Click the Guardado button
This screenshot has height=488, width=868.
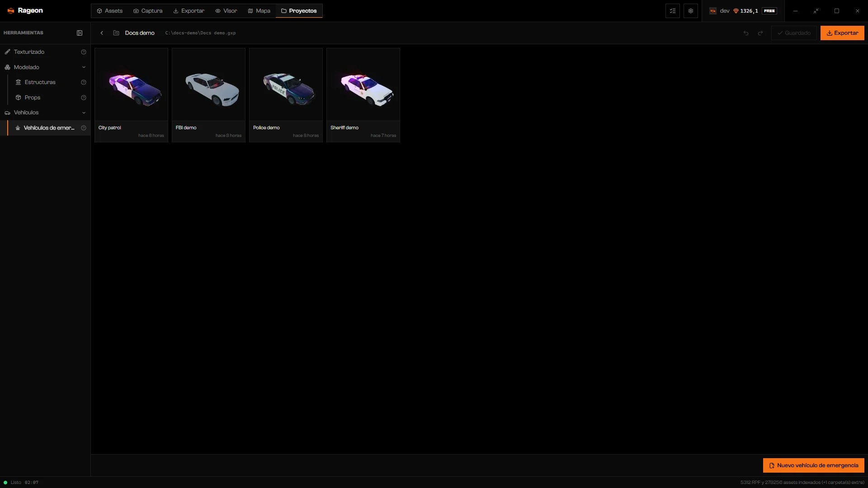pyautogui.click(x=794, y=33)
